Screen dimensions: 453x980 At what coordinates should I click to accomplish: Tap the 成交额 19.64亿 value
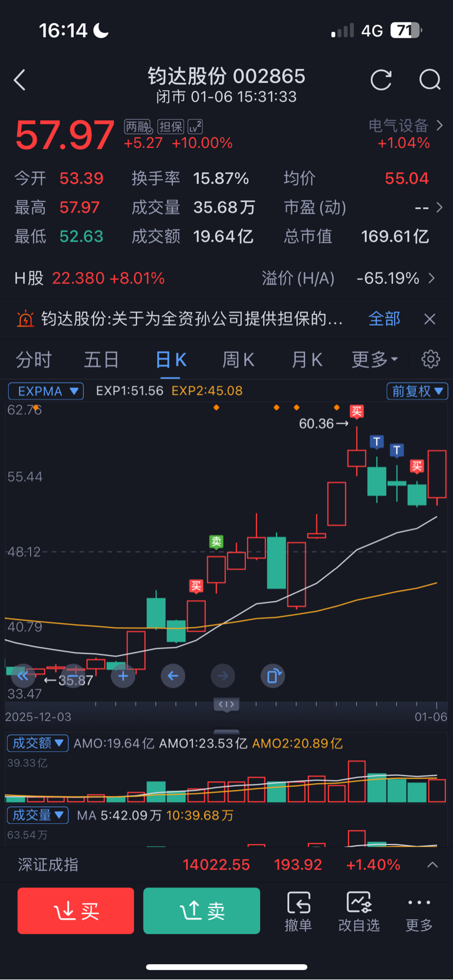(224, 236)
